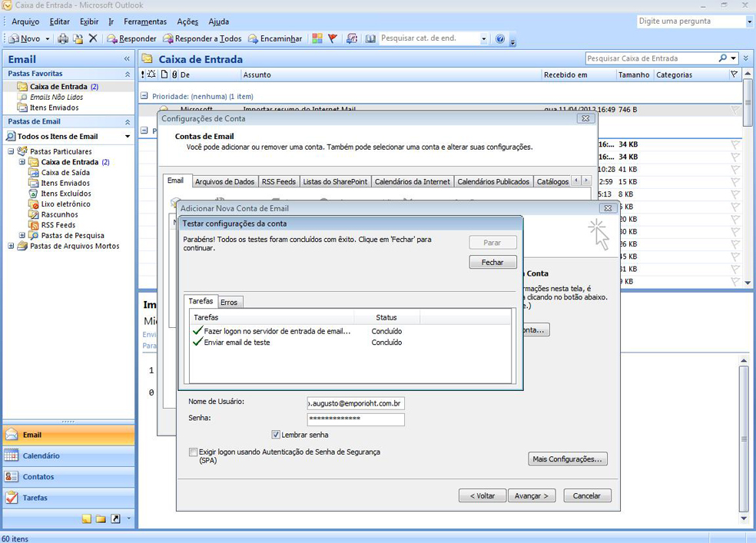Collapse the Pastas Particulares tree node
This screenshot has height=543, width=756.
click(x=11, y=151)
